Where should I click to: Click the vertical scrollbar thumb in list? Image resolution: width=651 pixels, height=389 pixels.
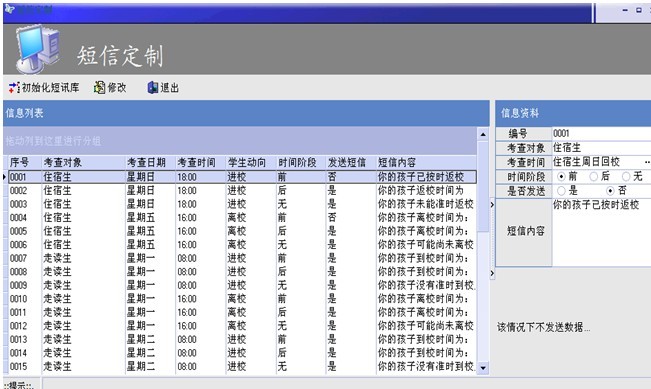click(x=483, y=187)
